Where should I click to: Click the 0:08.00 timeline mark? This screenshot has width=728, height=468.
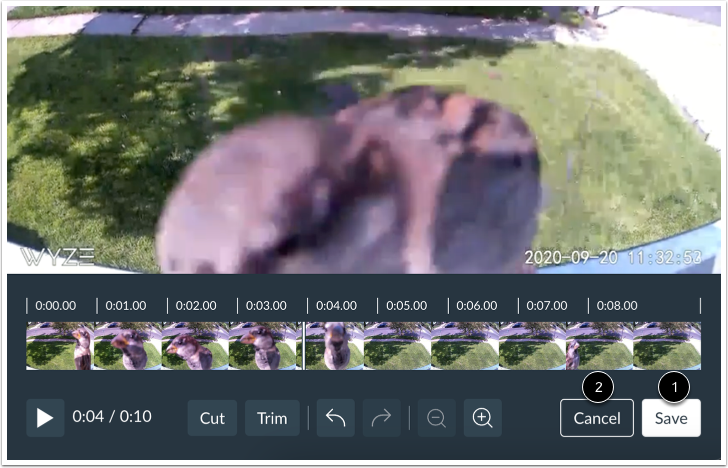click(x=617, y=306)
